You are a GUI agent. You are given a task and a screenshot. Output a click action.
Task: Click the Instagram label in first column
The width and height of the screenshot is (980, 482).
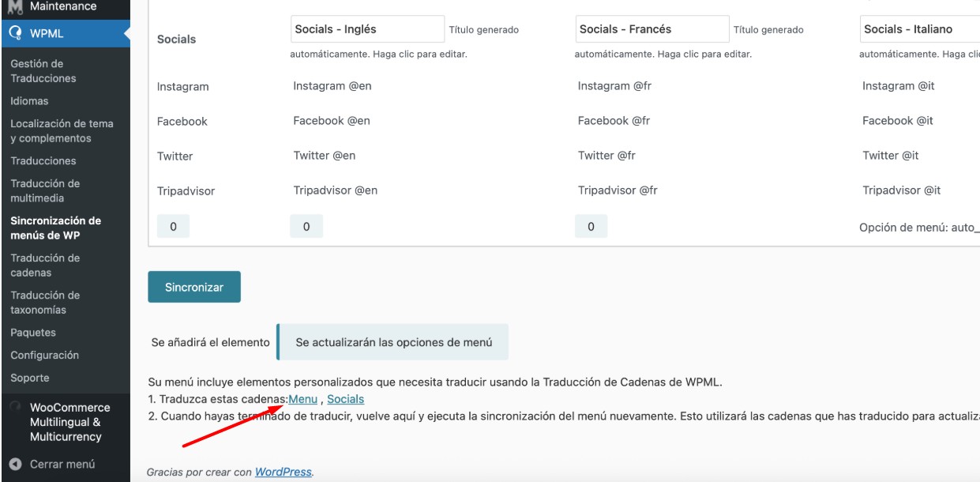click(x=183, y=87)
